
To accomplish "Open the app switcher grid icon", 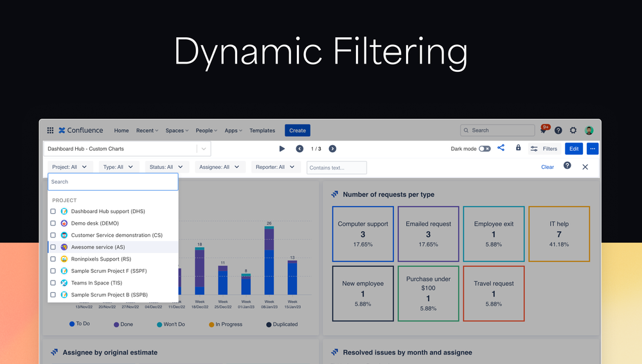I will [50, 130].
